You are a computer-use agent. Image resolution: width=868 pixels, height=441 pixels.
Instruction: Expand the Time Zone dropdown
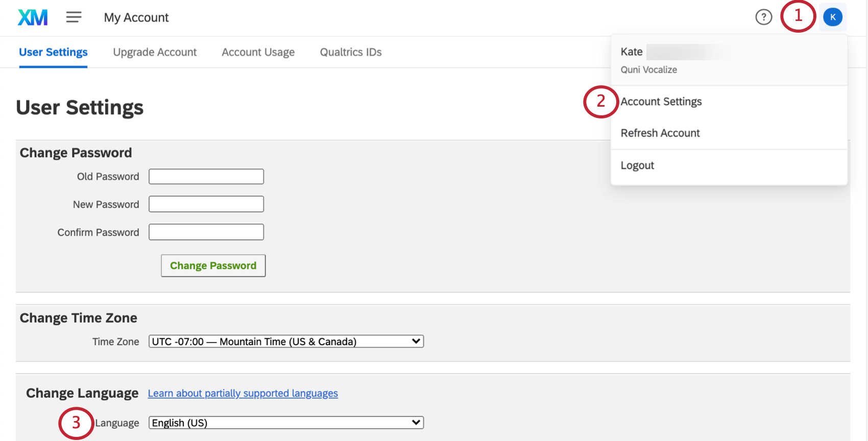(x=286, y=341)
